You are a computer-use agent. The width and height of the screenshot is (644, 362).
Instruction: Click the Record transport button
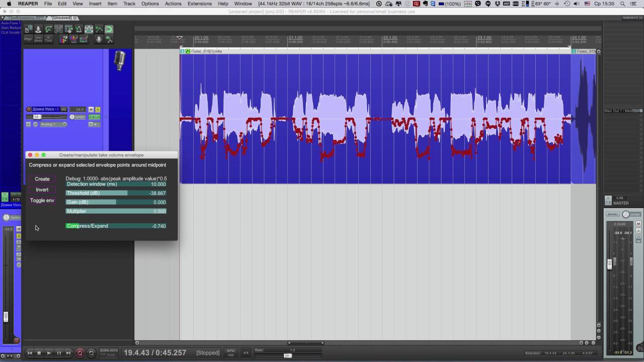tap(79, 353)
